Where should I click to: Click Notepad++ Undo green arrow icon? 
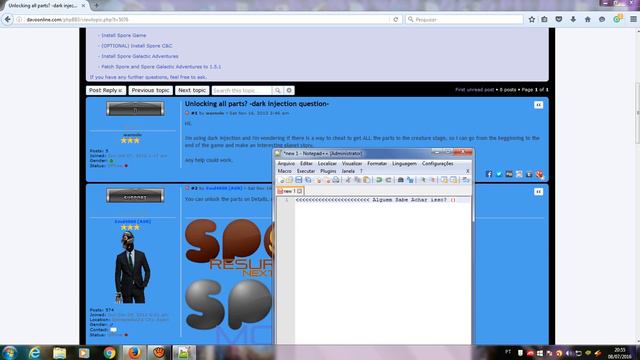(x=379, y=180)
